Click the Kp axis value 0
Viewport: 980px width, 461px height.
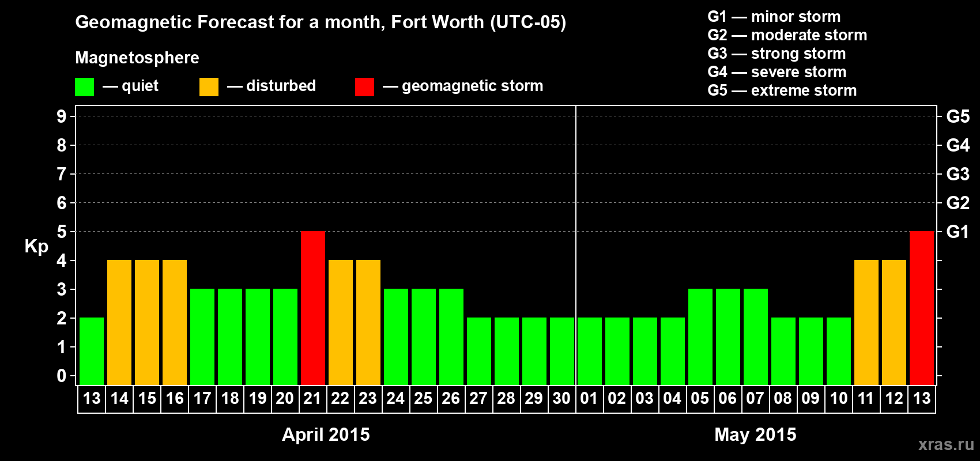(62, 376)
